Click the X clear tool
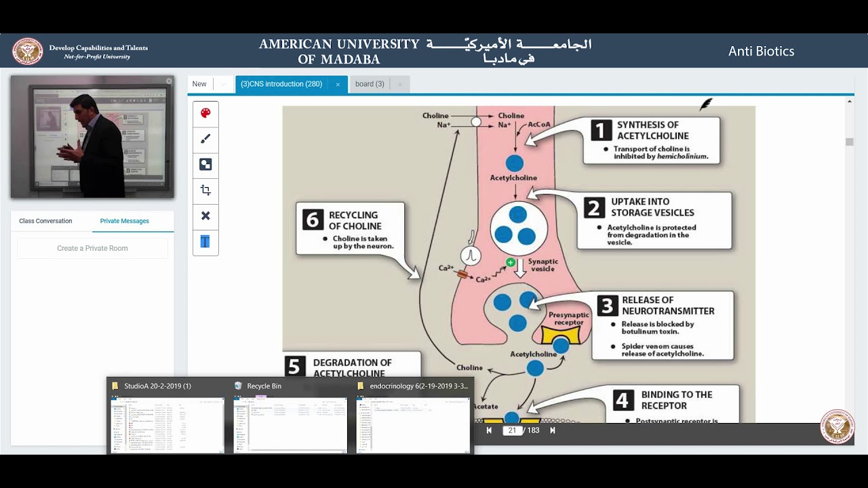Image resolution: width=868 pixels, height=488 pixels. [x=205, y=216]
